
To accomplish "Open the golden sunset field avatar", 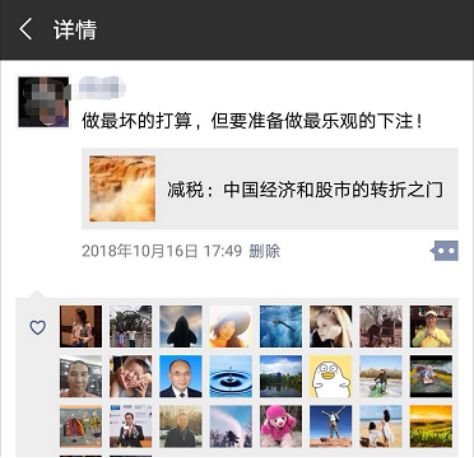I will coord(431,426).
